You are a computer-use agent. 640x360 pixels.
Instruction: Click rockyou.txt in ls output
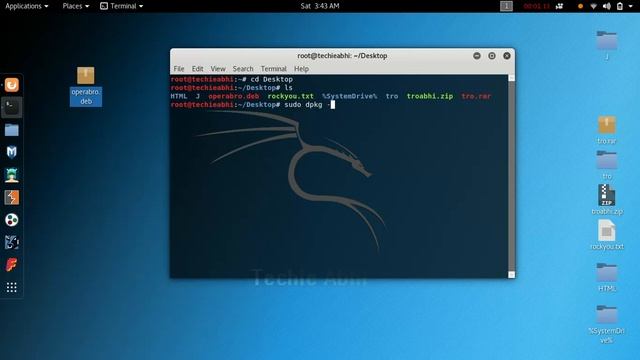(x=291, y=96)
